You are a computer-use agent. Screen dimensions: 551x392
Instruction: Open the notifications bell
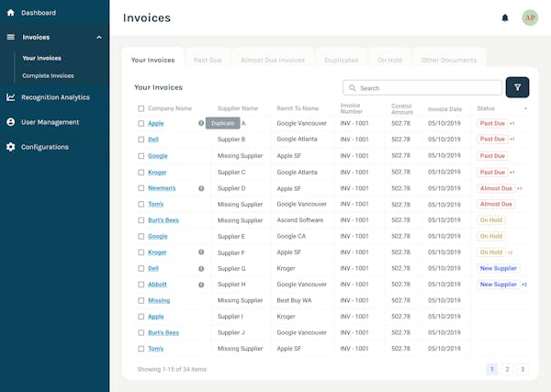[505, 18]
